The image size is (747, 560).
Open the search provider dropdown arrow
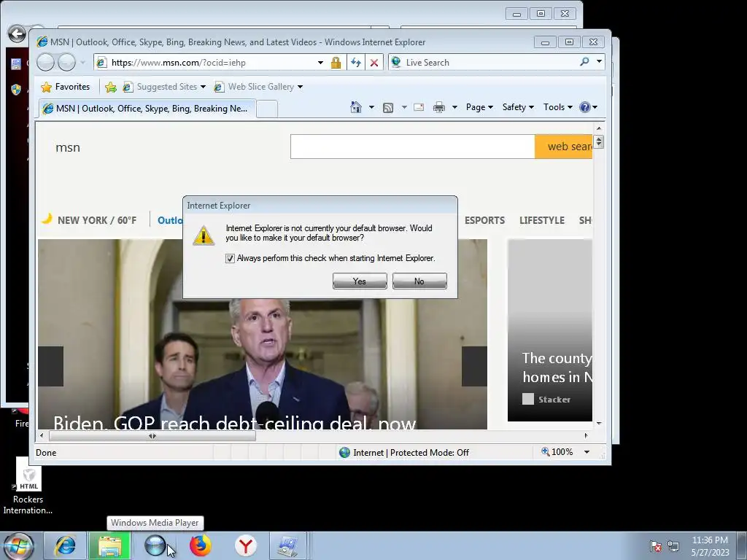pyautogui.click(x=599, y=62)
